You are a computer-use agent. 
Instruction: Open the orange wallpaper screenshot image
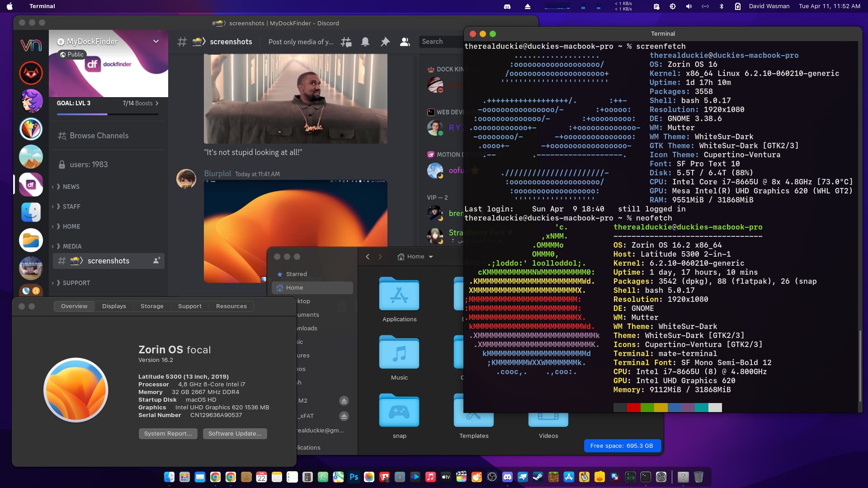[x=296, y=231]
